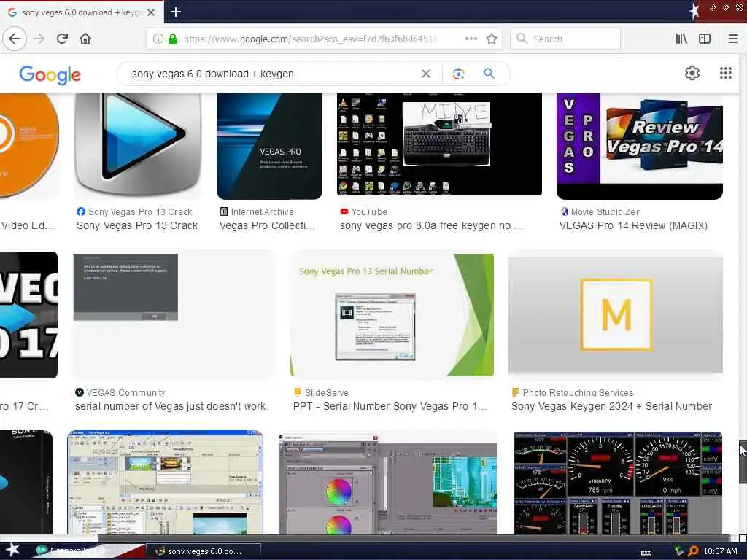Open the Firefox hamburger menu
The width and height of the screenshot is (747, 560).
(x=732, y=39)
